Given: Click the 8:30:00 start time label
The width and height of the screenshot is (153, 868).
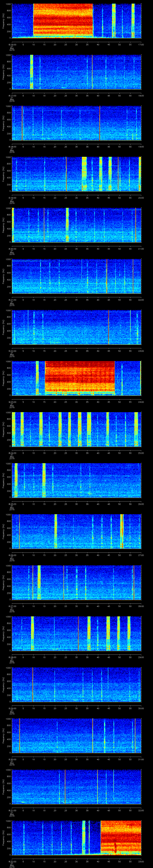Looking at the screenshot, I should coord(12,760).
